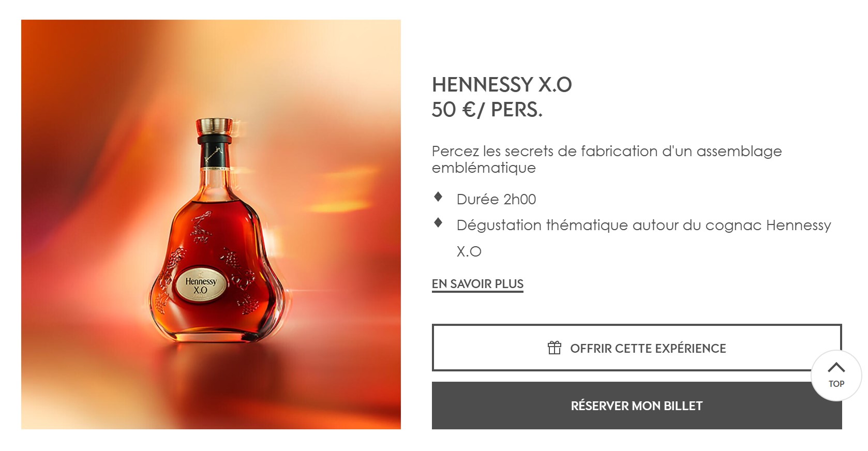Click the X.O text ending the second bullet
The height and width of the screenshot is (451, 868).
469,251
